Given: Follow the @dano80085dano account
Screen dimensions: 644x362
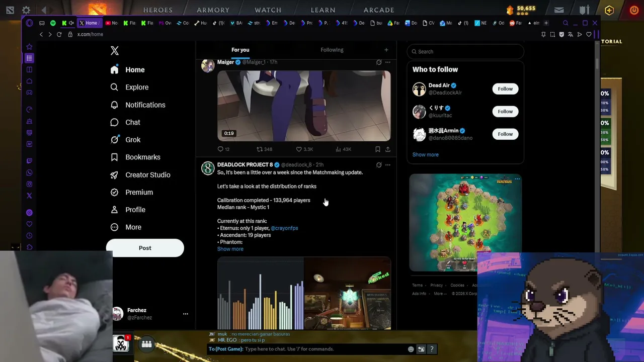Looking at the screenshot, I should pos(505,134).
